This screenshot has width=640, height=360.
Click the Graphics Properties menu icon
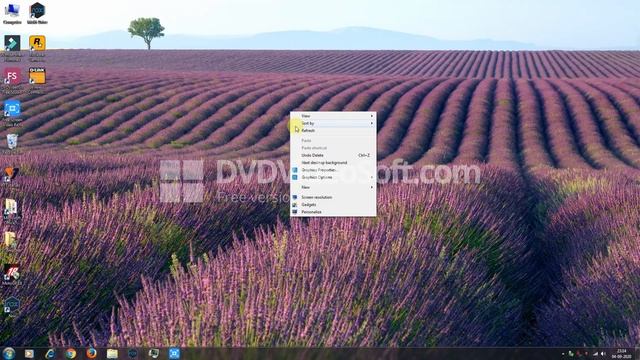(x=295, y=170)
